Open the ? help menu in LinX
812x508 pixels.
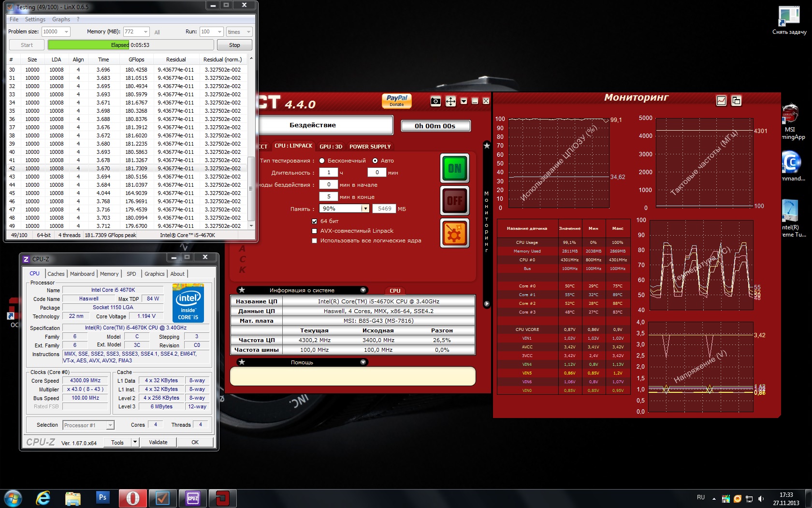tap(78, 19)
